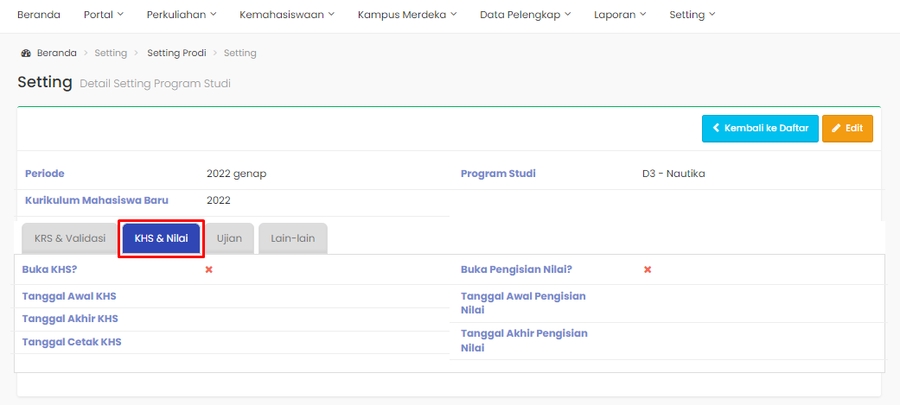Expand the Portal dropdown menu

click(104, 15)
